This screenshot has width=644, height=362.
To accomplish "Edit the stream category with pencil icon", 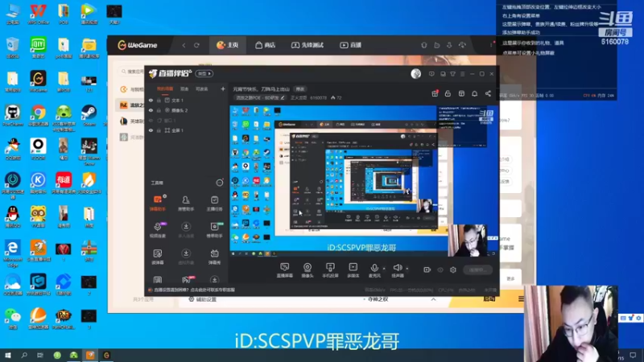I will (x=283, y=97).
